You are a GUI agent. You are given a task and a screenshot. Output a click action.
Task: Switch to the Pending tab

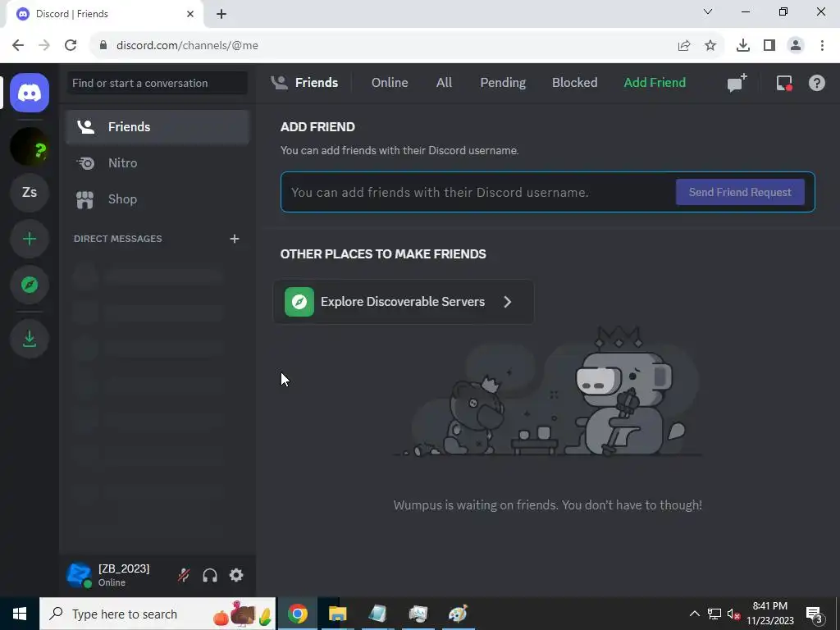click(503, 83)
